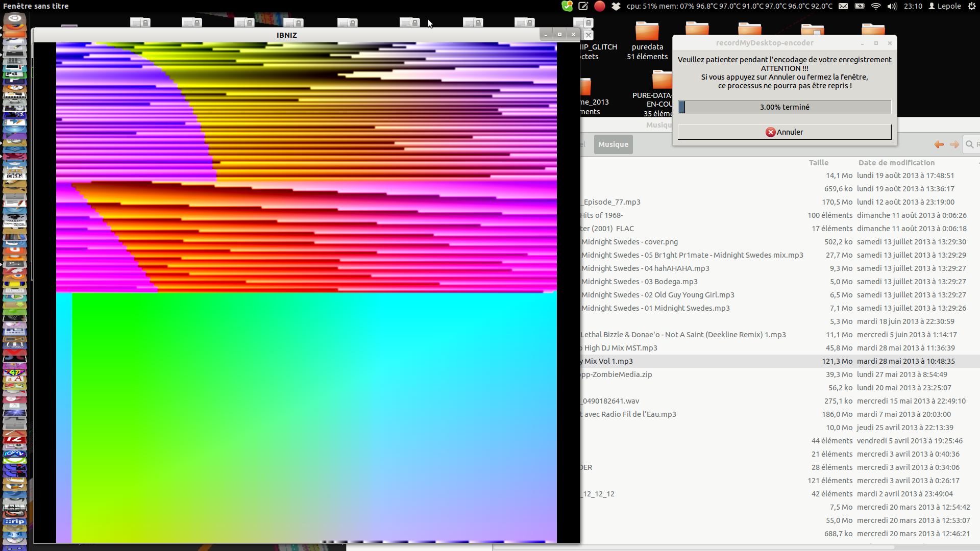Open the Ubuntu Dash launcher icon
This screenshot has height=551, width=980.
[15, 19]
